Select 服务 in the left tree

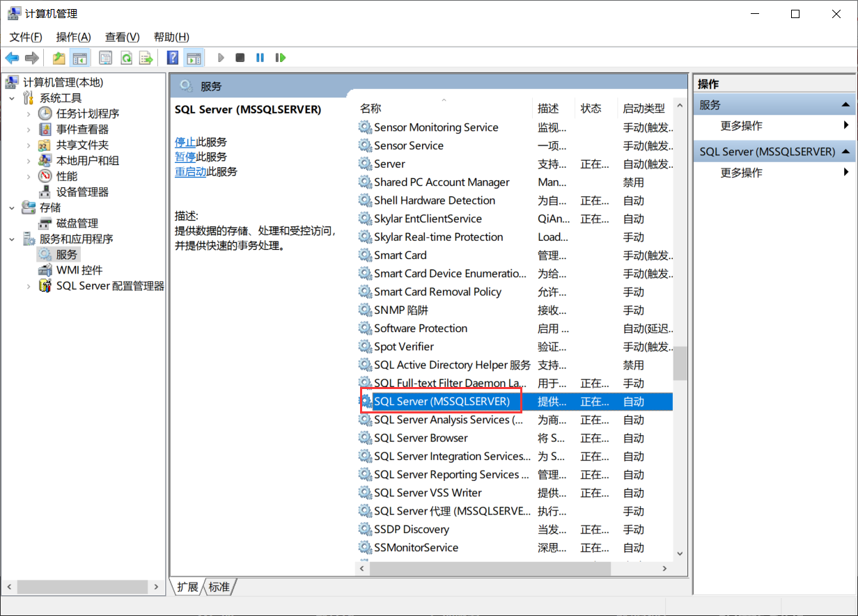coord(67,255)
